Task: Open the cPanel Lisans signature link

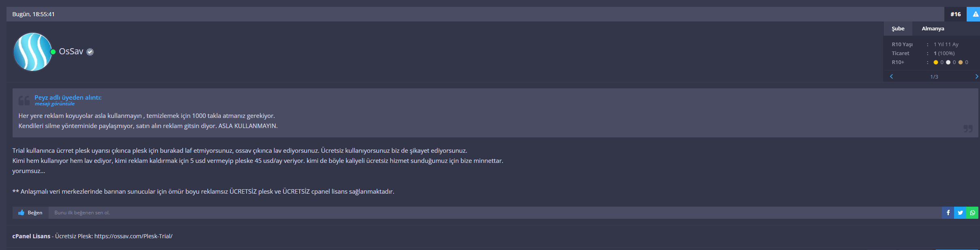Action: coord(31,236)
